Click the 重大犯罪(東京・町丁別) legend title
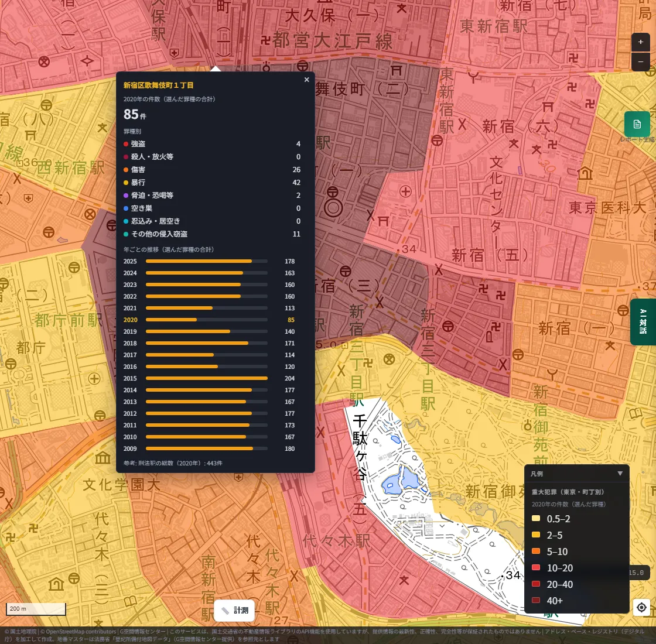The image size is (656, 644). [x=568, y=492]
